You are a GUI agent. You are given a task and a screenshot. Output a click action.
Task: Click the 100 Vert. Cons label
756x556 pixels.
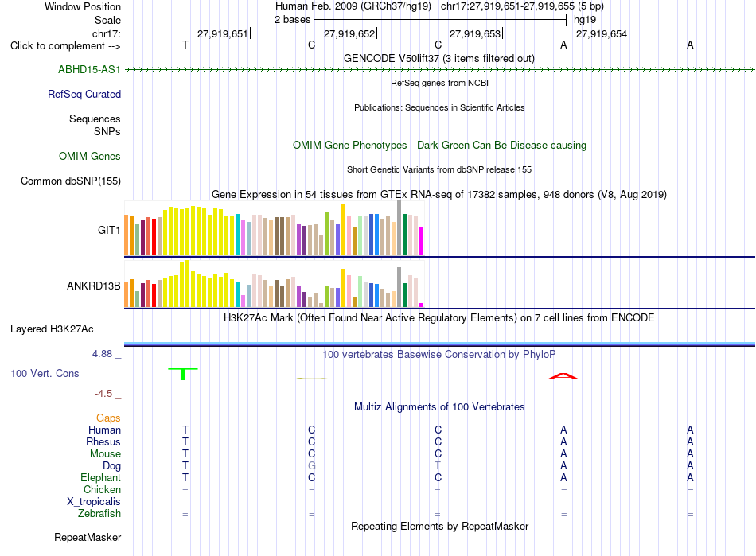coord(45,373)
